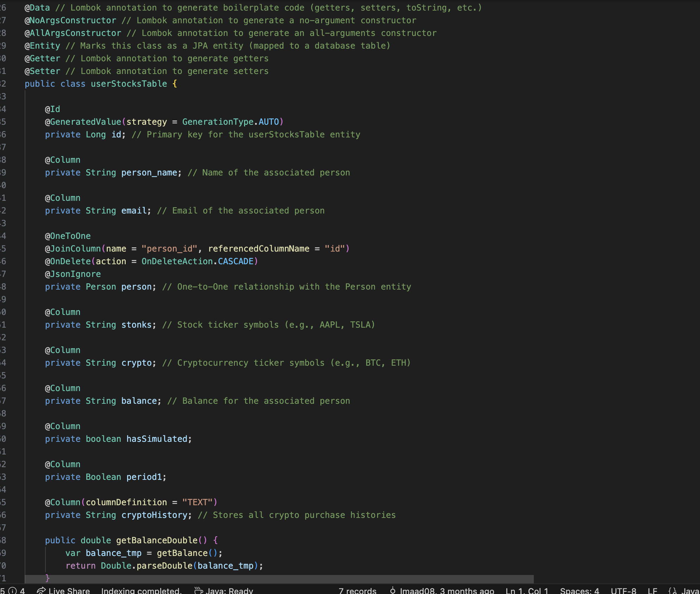The width and height of the screenshot is (700, 594).
Task: Click the hasSimulated field name
Action: click(157, 439)
